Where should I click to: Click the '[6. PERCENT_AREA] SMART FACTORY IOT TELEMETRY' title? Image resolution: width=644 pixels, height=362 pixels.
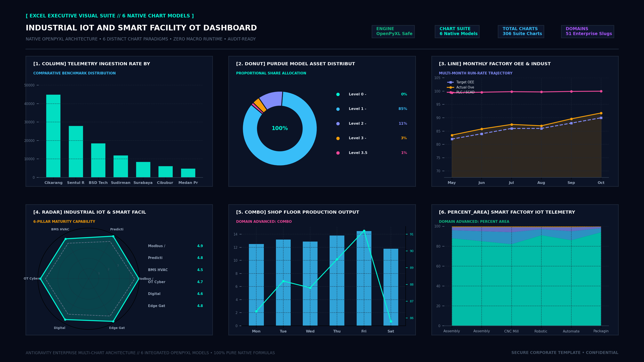click(x=507, y=212)
